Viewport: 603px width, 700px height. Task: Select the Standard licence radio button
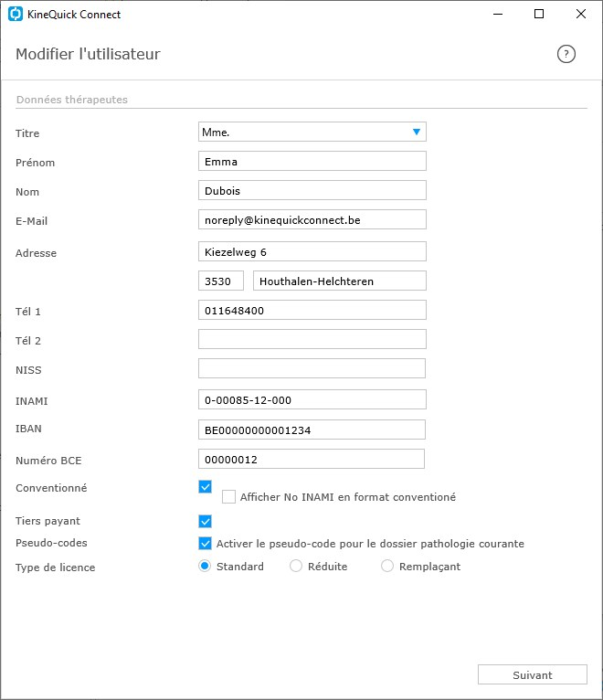point(205,566)
